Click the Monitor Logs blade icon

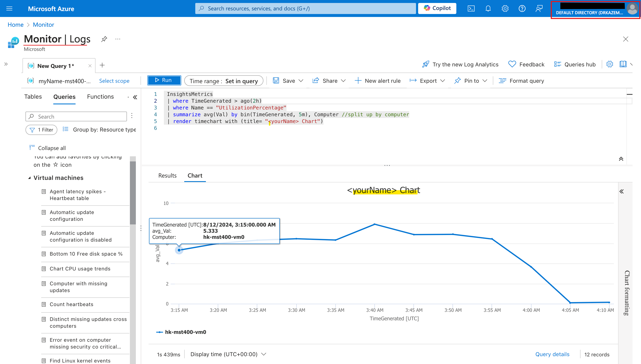[x=14, y=42]
